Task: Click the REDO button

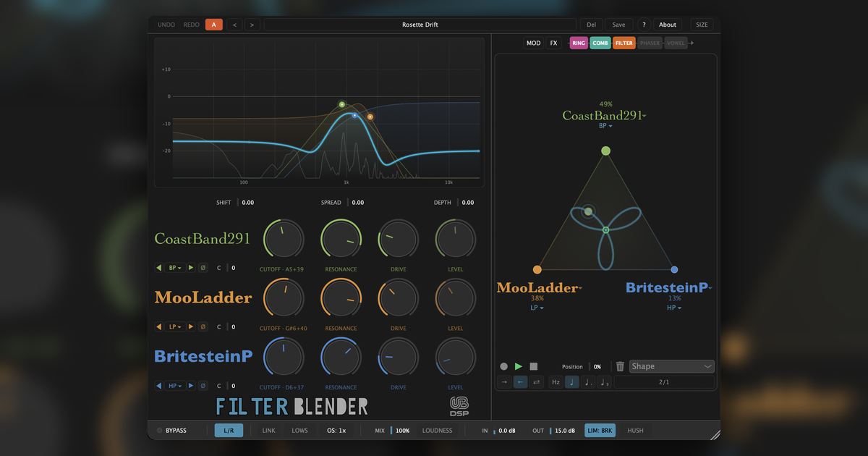Action: (x=192, y=25)
